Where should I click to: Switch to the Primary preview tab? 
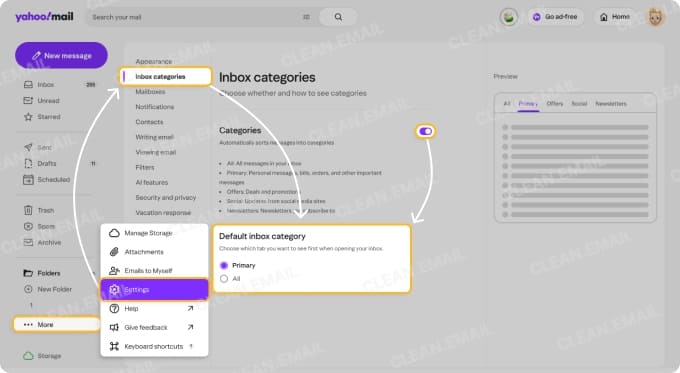(528, 104)
